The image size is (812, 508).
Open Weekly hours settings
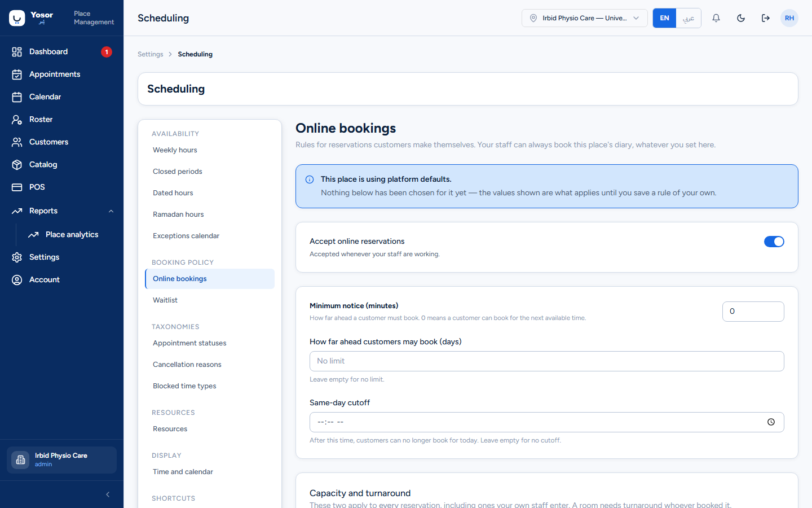point(210,150)
